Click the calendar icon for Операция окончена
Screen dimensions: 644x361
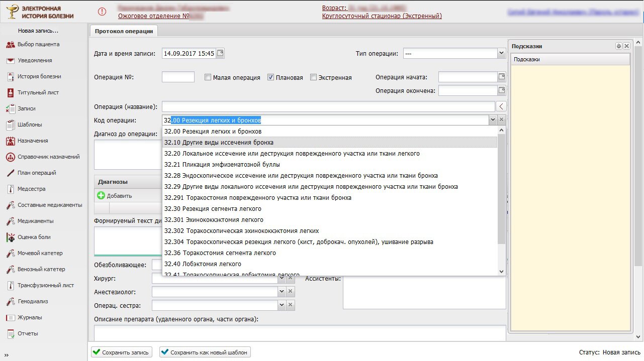click(x=501, y=91)
